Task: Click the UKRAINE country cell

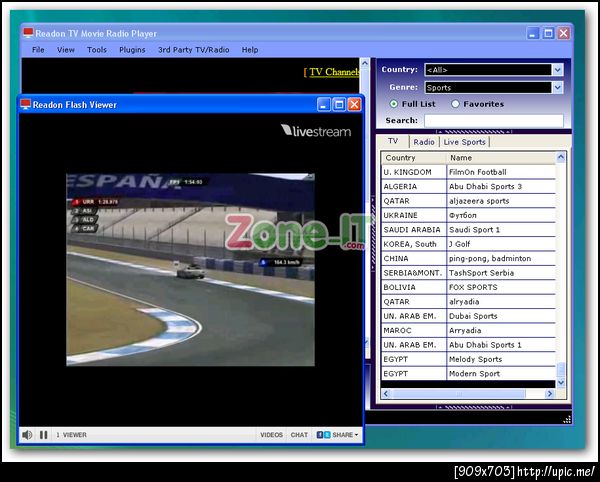Action: pyautogui.click(x=414, y=215)
